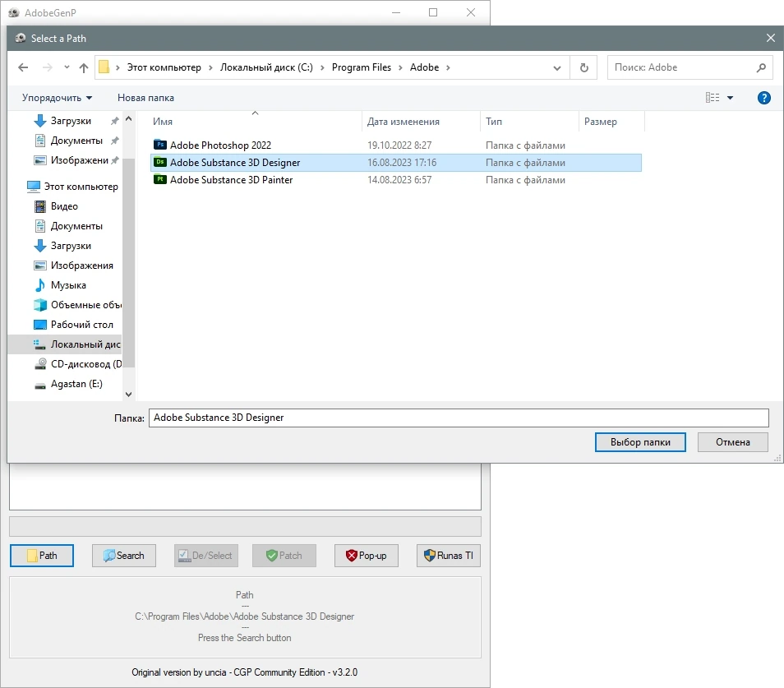Image resolution: width=784 pixels, height=688 pixels.
Task: Sort by 'Размер' column header
Action: click(611, 122)
